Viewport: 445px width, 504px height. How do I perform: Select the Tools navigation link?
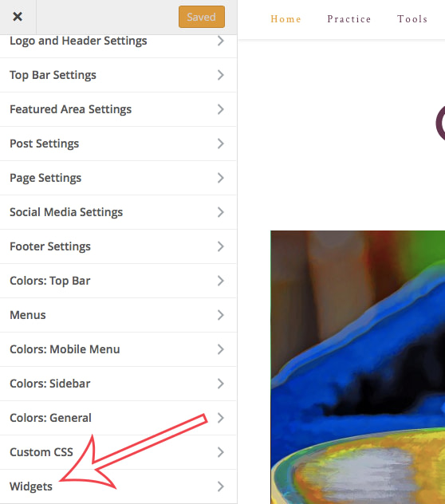(x=412, y=19)
